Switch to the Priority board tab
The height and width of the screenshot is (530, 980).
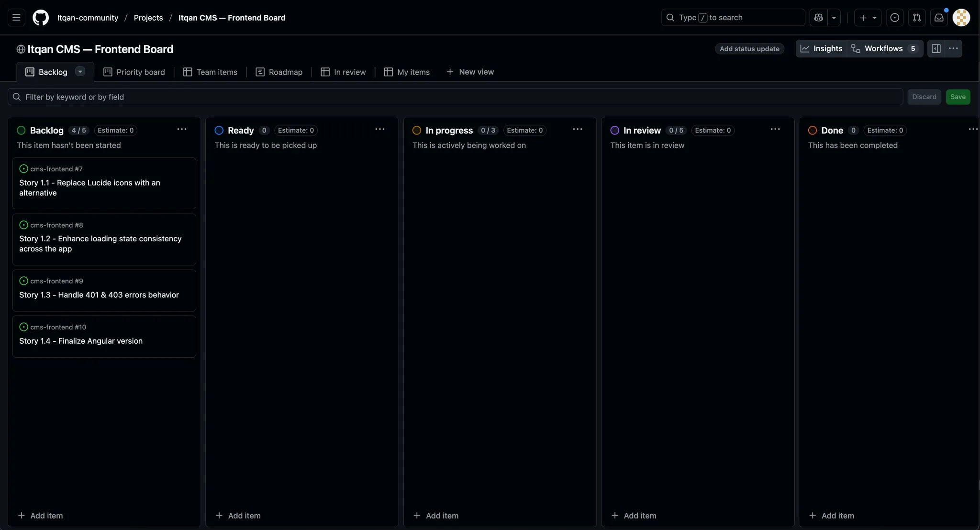coord(134,72)
